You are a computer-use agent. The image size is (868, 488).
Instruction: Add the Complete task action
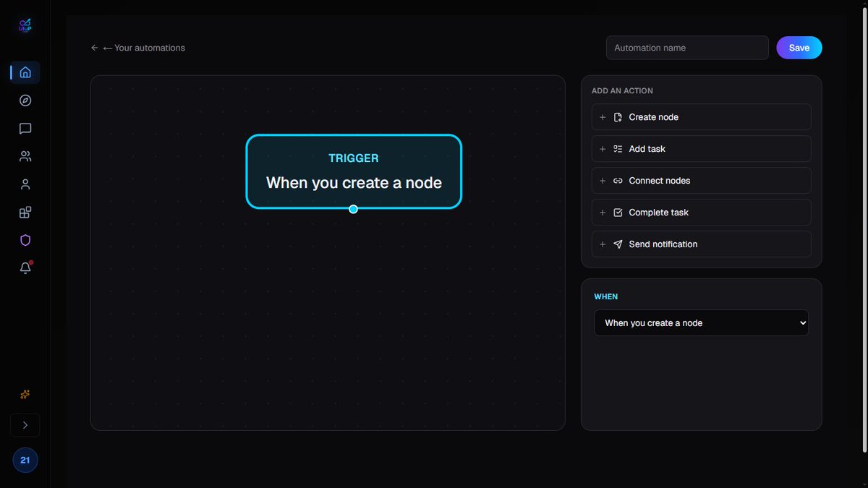coord(701,213)
